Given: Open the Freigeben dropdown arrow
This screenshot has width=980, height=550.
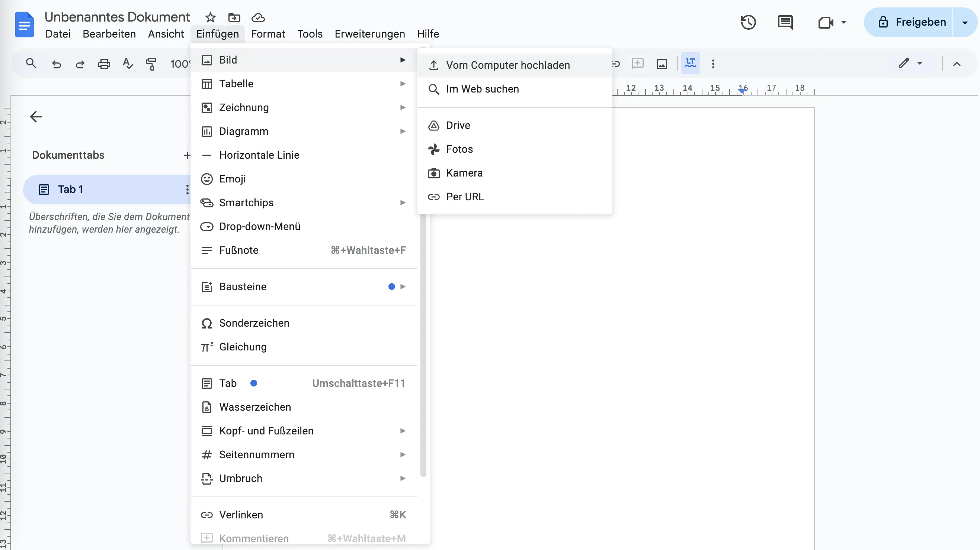Looking at the screenshot, I should coord(964,22).
